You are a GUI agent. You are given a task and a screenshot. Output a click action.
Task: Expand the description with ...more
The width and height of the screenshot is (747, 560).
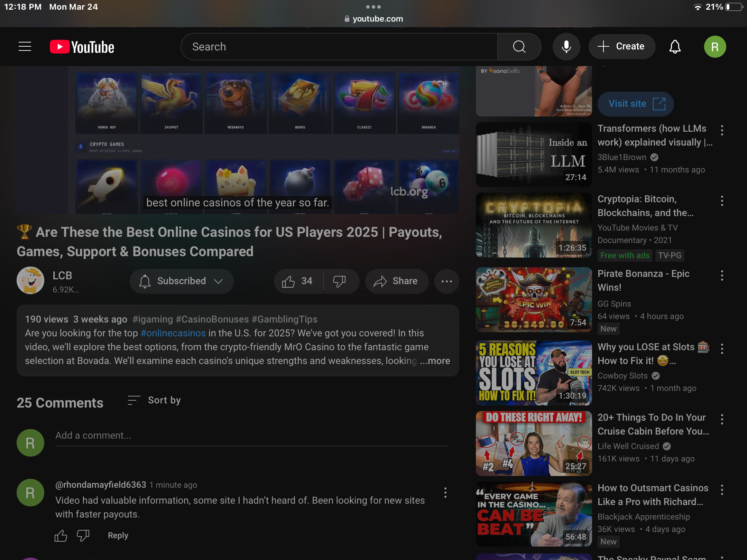coord(435,361)
